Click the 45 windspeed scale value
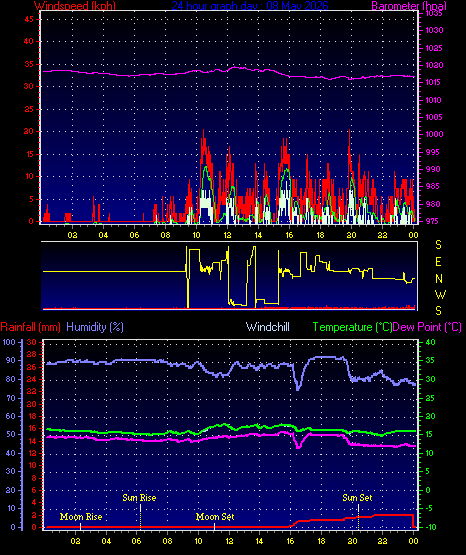The image size is (466, 555). [x=29, y=19]
